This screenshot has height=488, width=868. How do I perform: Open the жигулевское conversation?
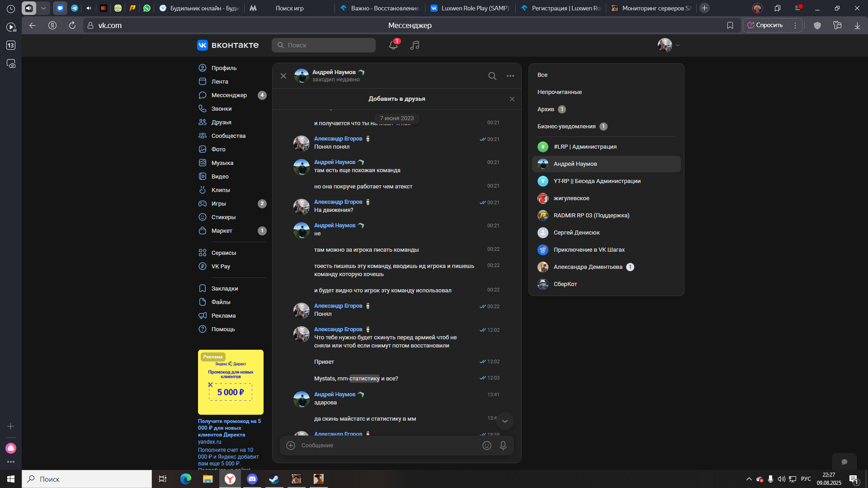click(571, 198)
